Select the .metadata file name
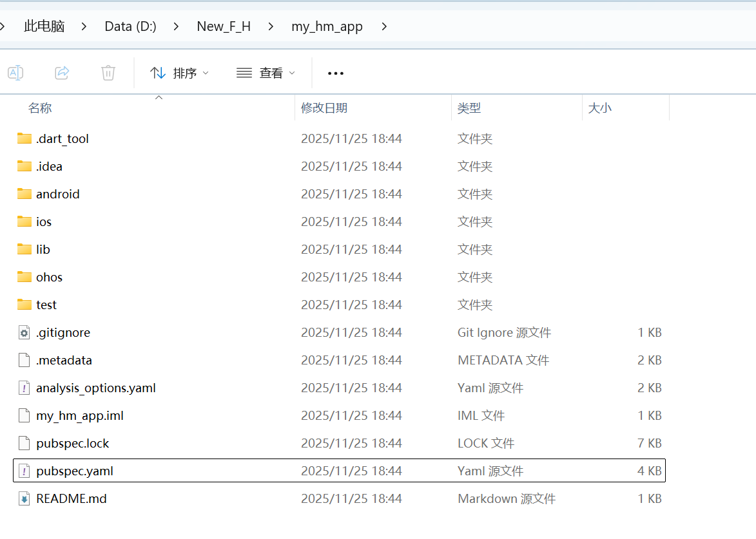Screen dimensions: 756x539 pyautogui.click(x=64, y=360)
